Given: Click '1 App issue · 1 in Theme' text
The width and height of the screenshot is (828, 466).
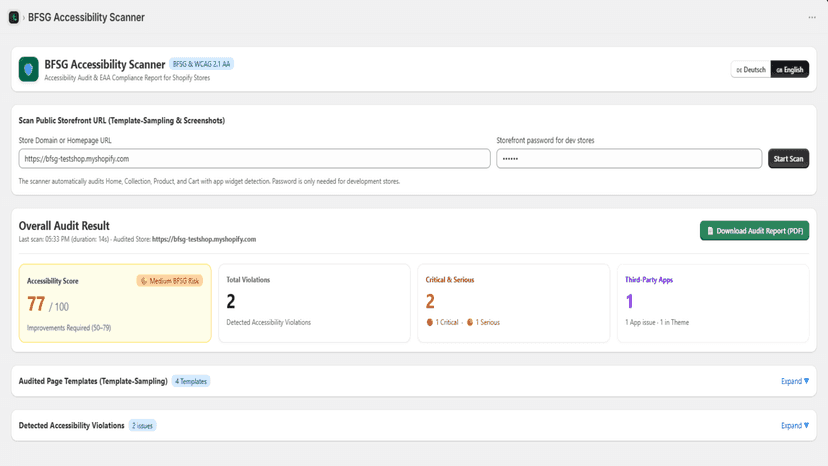Looking at the screenshot, I should pyautogui.click(x=657, y=322).
